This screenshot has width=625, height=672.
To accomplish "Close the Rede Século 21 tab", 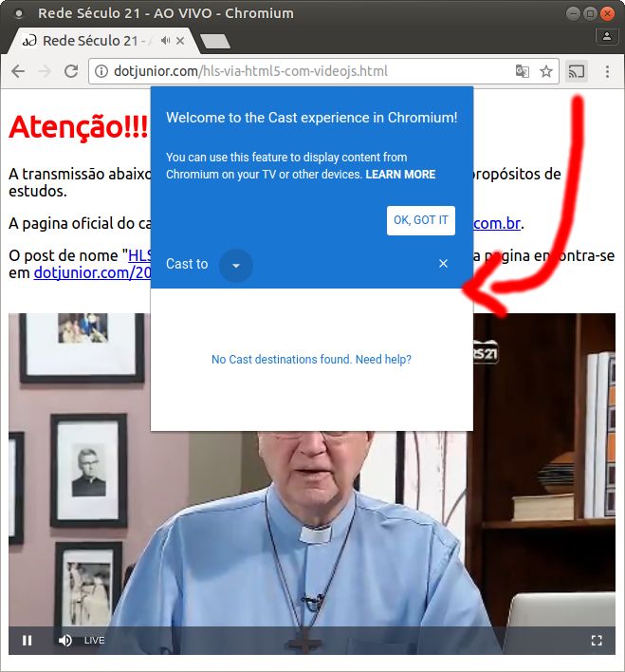I will [x=180, y=41].
